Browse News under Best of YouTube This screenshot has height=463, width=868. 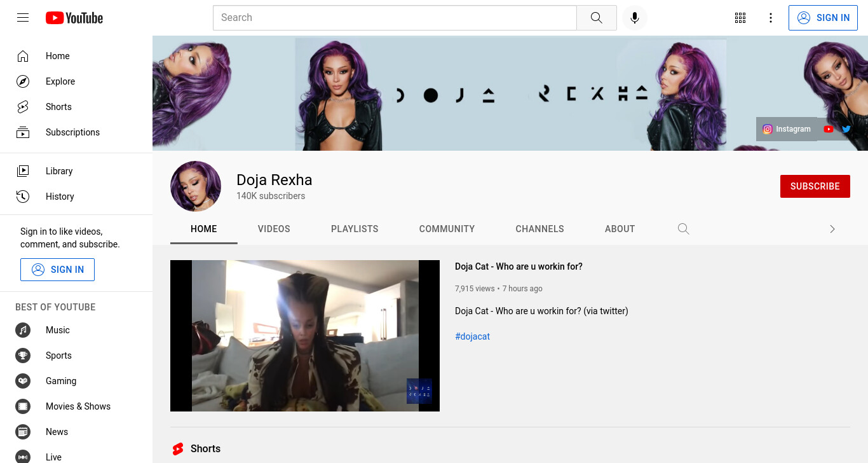(76, 432)
